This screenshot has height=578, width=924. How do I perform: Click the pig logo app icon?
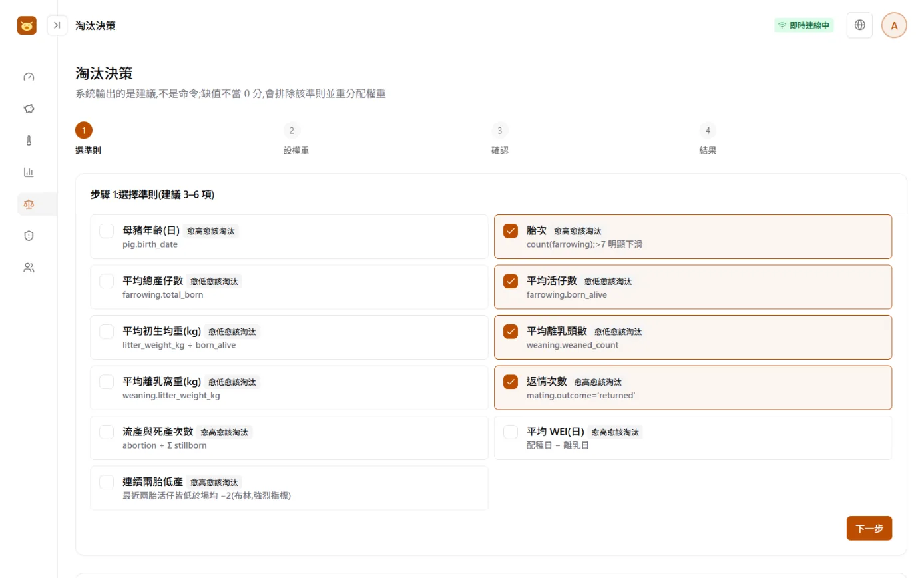[27, 25]
